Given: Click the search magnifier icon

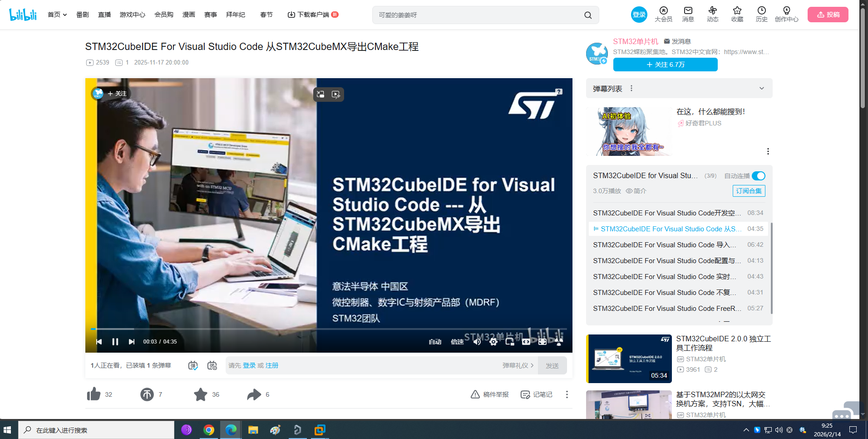Looking at the screenshot, I should click(588, 15).
